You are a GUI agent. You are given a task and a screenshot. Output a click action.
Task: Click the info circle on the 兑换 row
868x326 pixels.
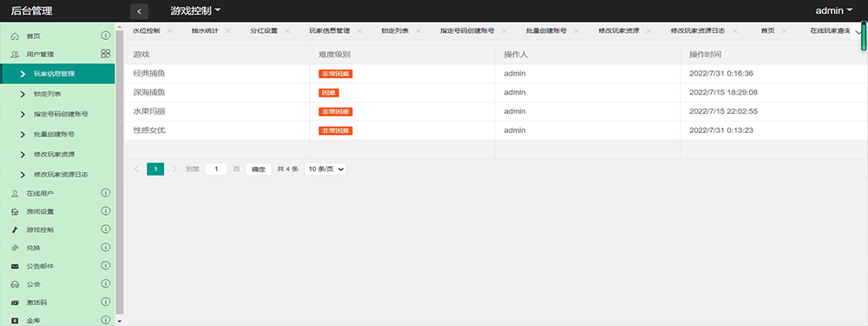pos(105,247)
